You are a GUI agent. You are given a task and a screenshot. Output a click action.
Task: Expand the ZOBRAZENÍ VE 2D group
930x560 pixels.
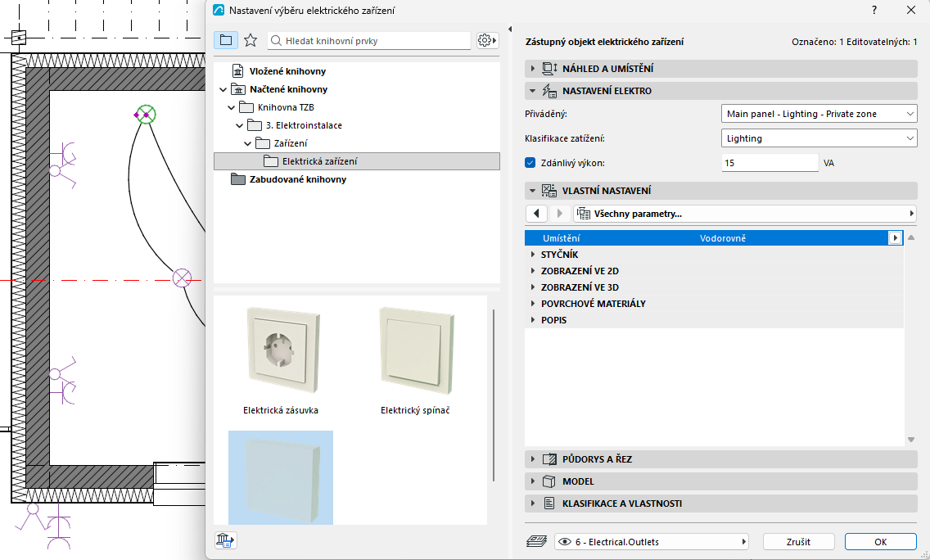532,271
